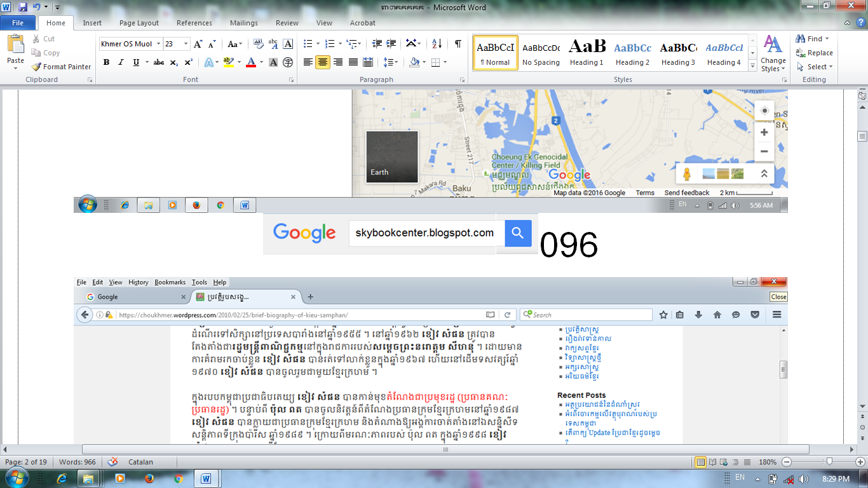This screenshot has width=868, height=488.
Task: Apply the Heading 3 style
Action: pos(678,53)
